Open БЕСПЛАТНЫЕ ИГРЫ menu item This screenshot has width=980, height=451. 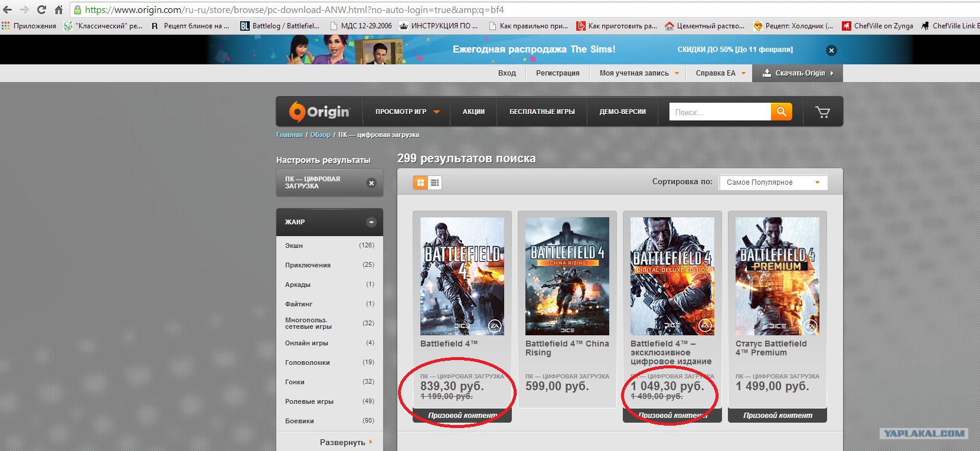coord(542,112)
